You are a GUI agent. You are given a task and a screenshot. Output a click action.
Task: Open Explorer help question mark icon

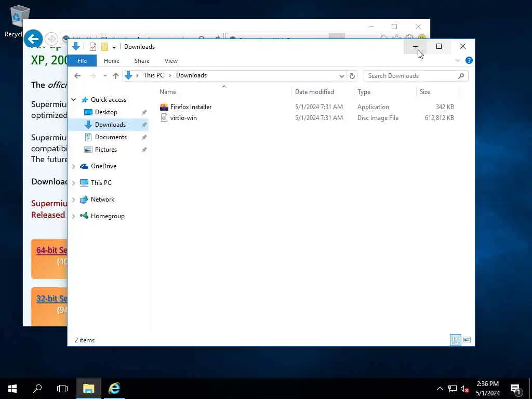point(469,60)
